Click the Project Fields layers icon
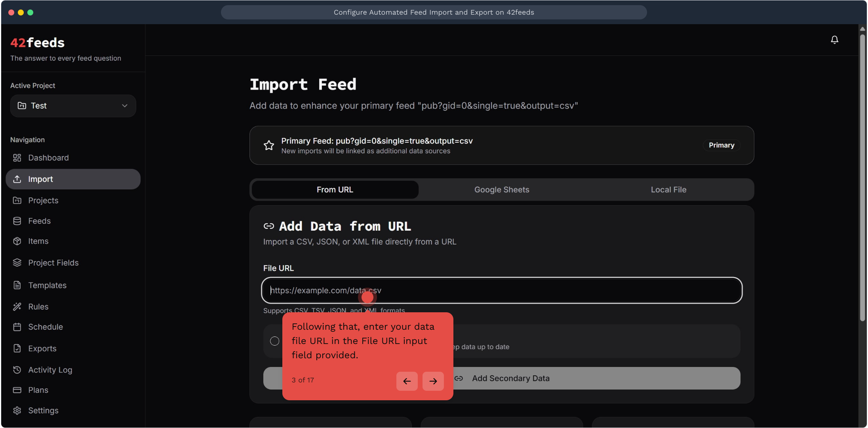868x428 pixels. [x=17, y=262]
